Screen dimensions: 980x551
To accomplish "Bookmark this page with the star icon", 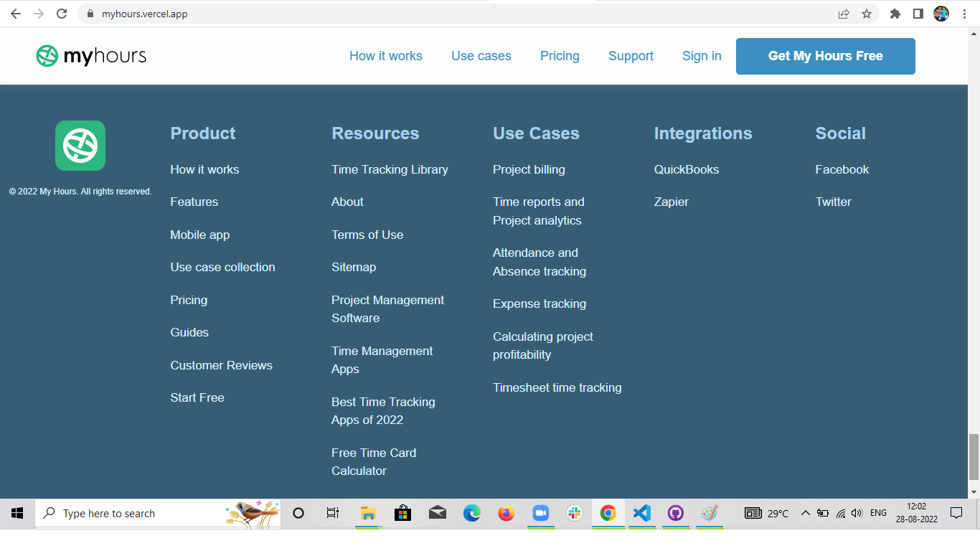I will 867,14.
